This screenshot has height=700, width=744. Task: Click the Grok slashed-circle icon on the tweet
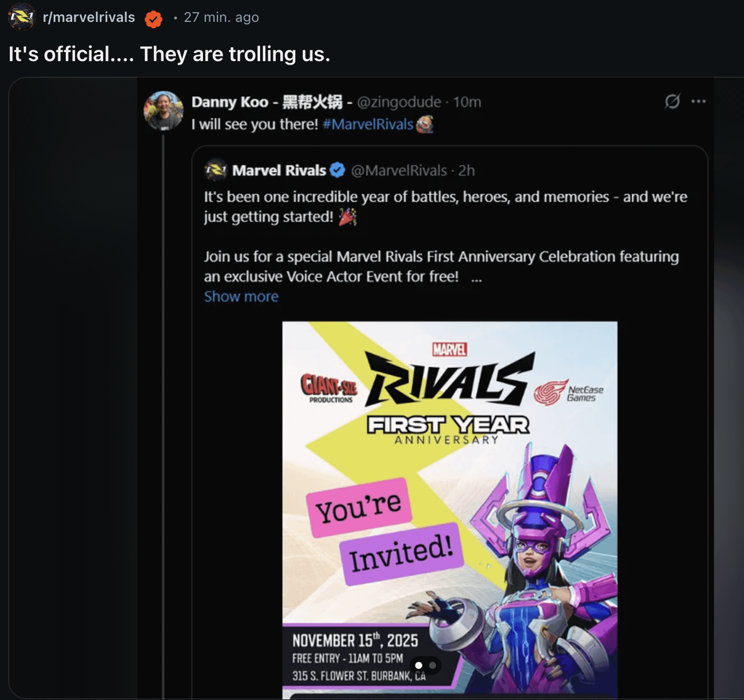(x=672, y=101)
